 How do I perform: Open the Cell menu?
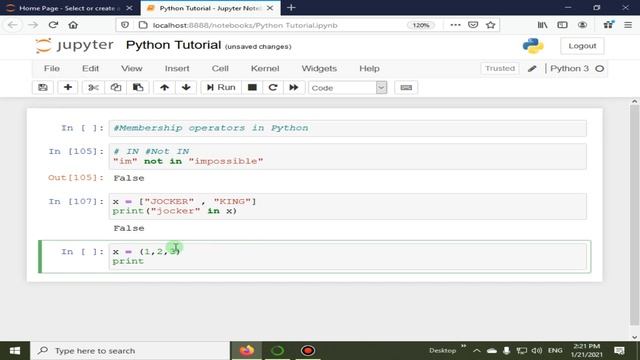tap(220, 69)
